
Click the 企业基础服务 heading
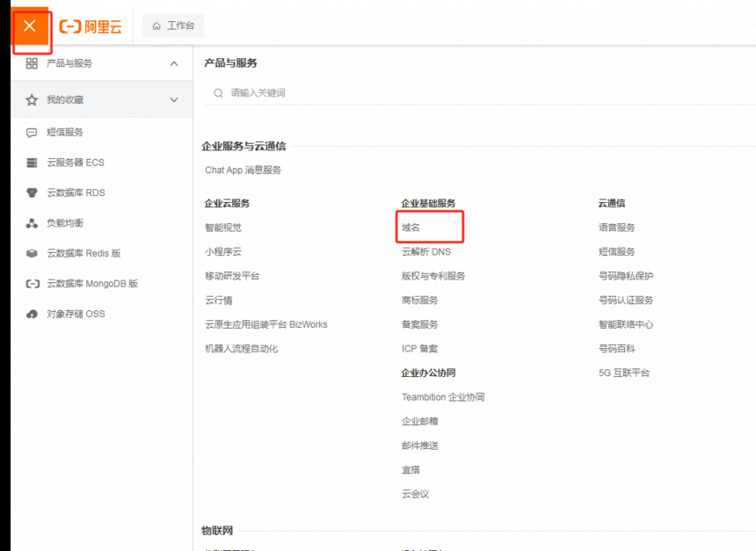tap(428, 203)
